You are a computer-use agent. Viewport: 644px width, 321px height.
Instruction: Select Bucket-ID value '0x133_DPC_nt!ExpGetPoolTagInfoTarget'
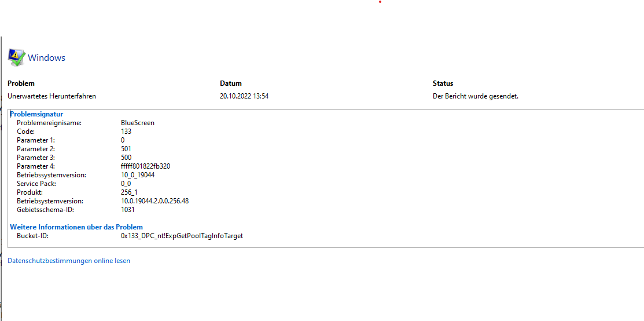click(x=182, y=236)
